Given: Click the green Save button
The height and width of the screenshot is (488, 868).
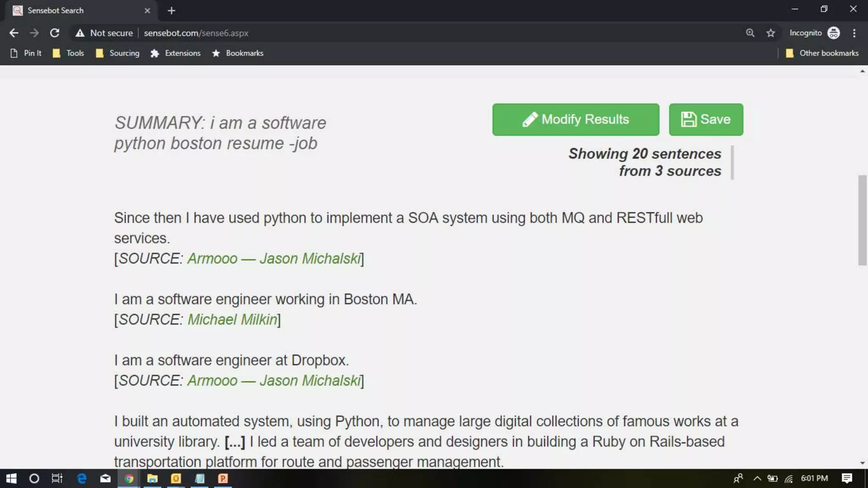Looking at the screenshot, I should 706,119.
